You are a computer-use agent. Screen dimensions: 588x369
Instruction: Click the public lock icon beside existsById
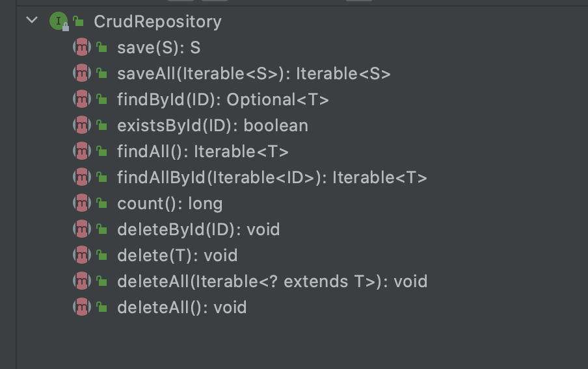click(x=101, y=125)
